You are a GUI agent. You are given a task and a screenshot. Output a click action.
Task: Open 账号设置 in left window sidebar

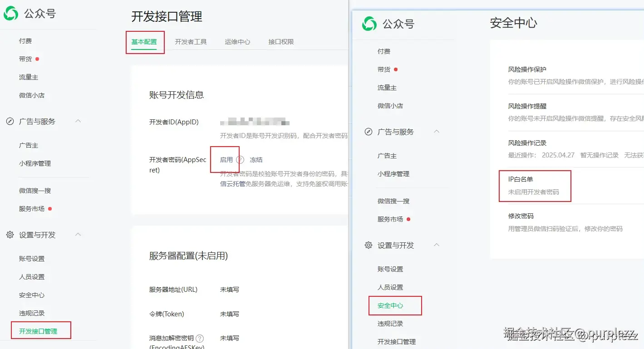(x=32, y=259)
